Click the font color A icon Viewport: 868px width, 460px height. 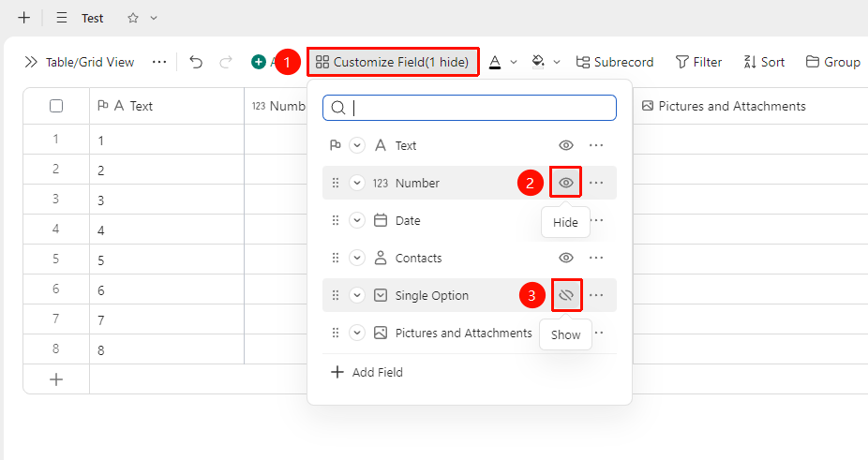495,62
